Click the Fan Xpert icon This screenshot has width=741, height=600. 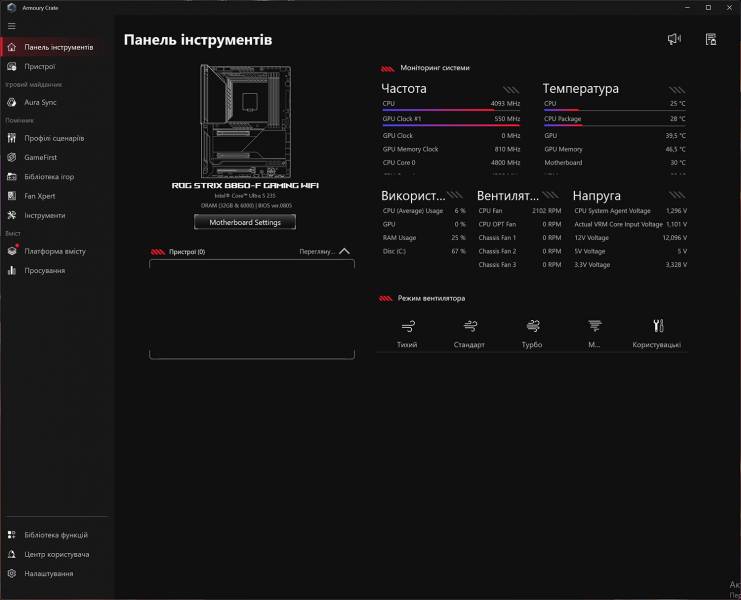coord(12,196)
